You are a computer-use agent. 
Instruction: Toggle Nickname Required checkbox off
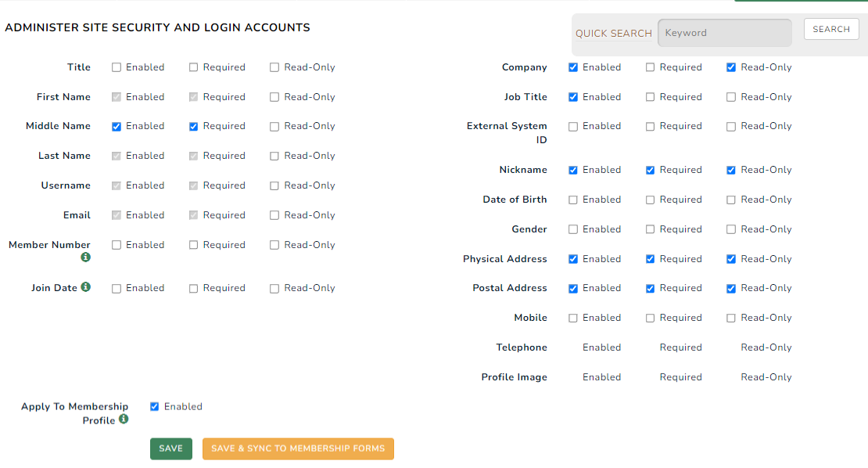coord(651,170)
